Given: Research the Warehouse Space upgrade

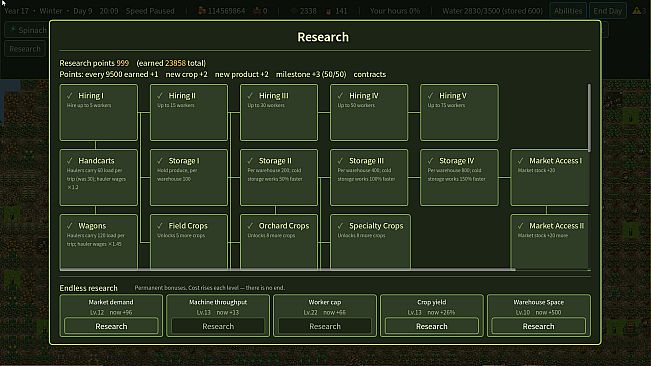Looking at the screenshot, I should pos(538,327).
